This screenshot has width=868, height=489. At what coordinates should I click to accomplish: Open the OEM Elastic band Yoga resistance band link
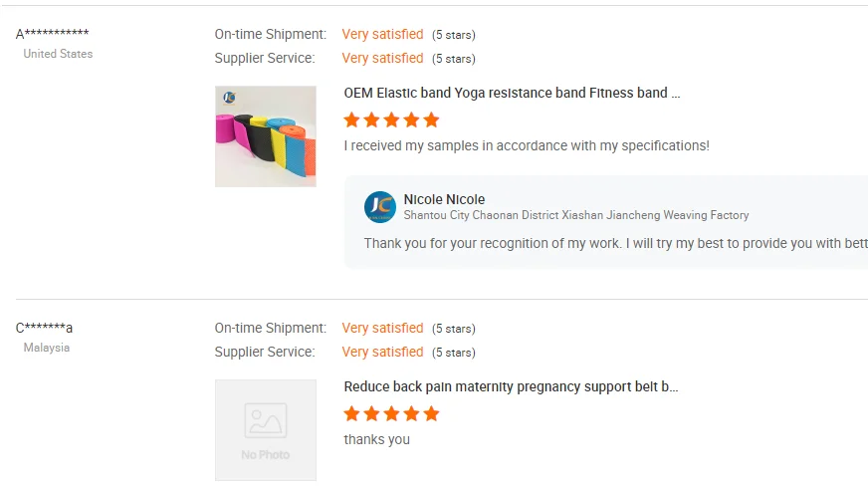click(512, 93)
